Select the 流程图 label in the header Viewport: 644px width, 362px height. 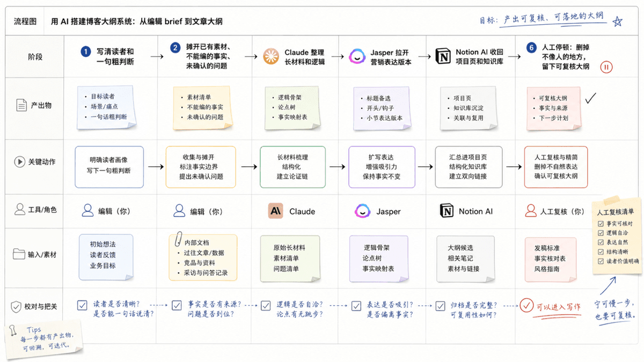[25, 21]
